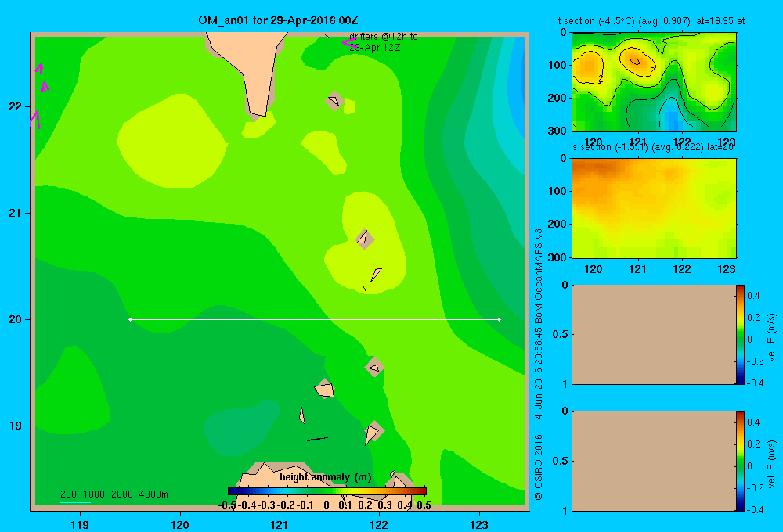Click depth label "100" on salinity section axis
This screenshot has height=532, width=783.
pos(557,191)
